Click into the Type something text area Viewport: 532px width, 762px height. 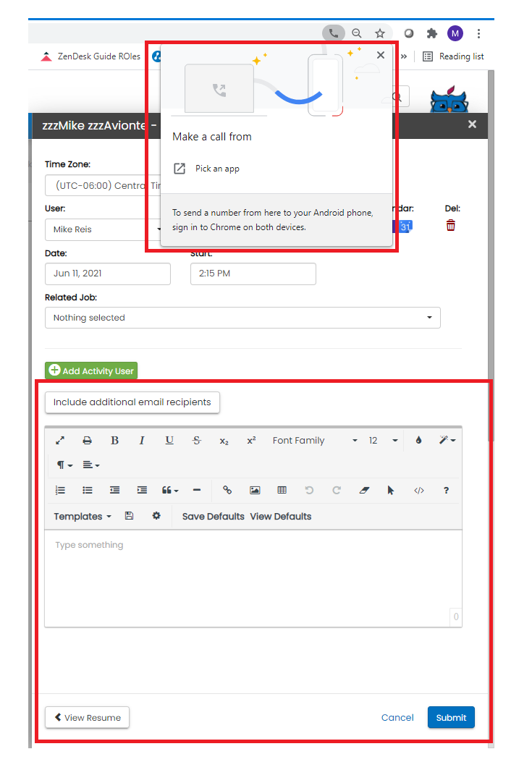pyautogui.click(x=253, y=578)
